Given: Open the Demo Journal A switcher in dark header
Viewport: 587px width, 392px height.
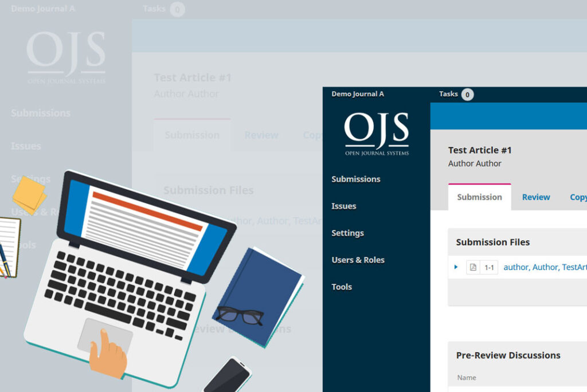Looking at the screenshot, I should (x=358, y=94).
